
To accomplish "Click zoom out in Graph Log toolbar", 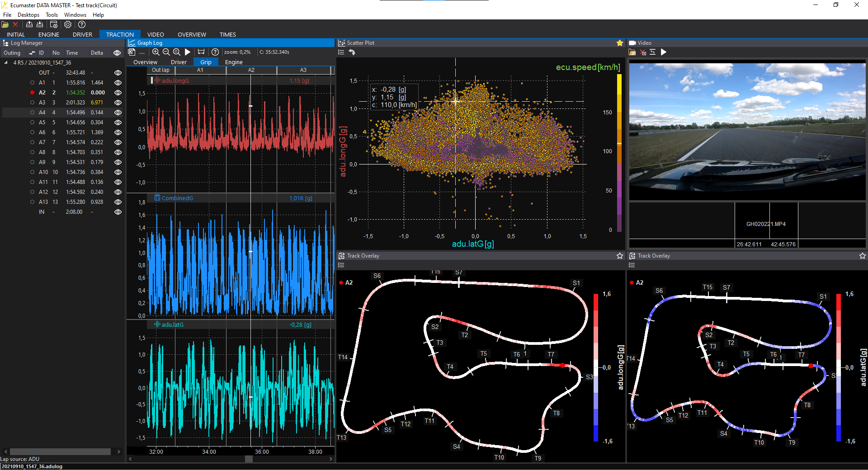I will pyautogui.click(x=166, y=52).
